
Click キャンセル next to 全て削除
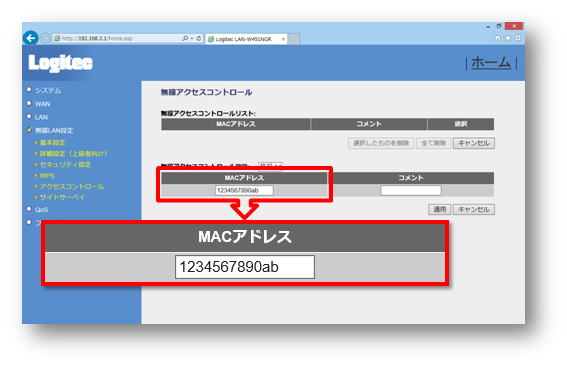(x=474, y=143)
